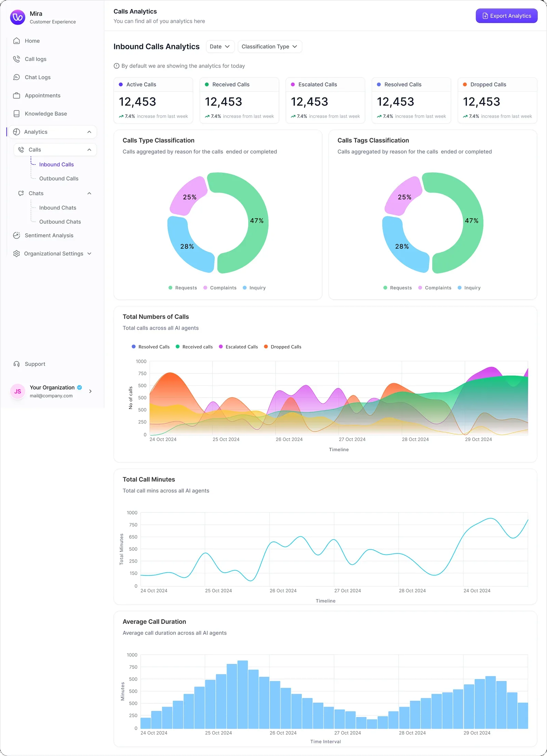
Task: Open the Your Organization account arrow
Action: click(90, 391)
